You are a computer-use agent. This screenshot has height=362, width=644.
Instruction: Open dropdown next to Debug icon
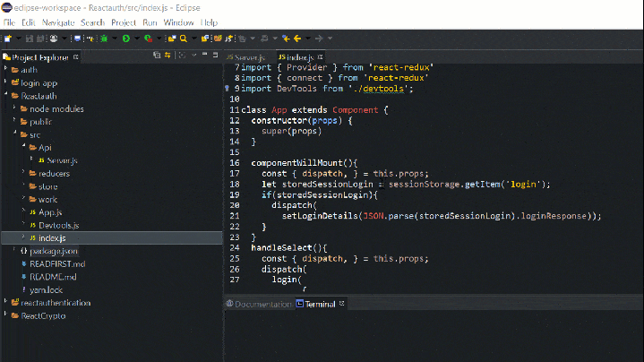coord(115,39)
